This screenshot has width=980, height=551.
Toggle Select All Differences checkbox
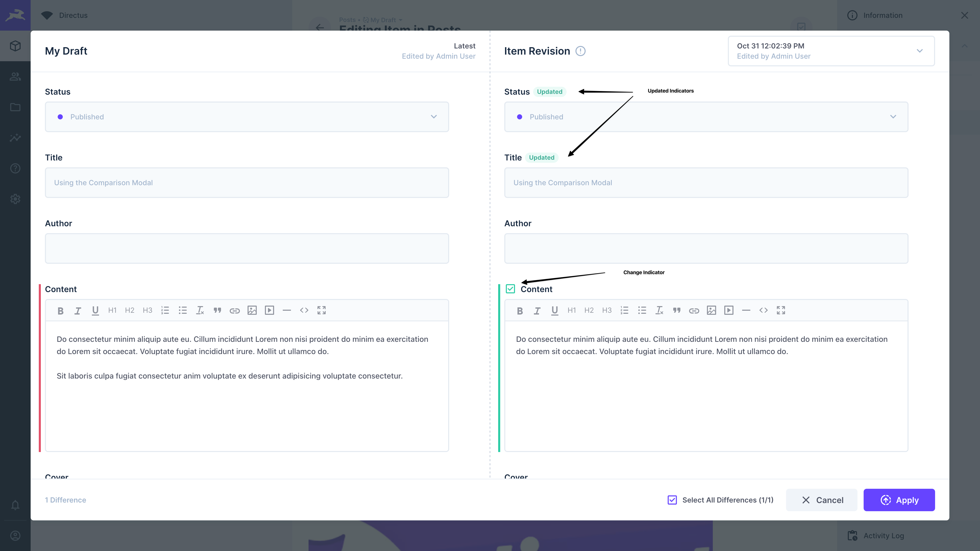[x=672, y=500]
